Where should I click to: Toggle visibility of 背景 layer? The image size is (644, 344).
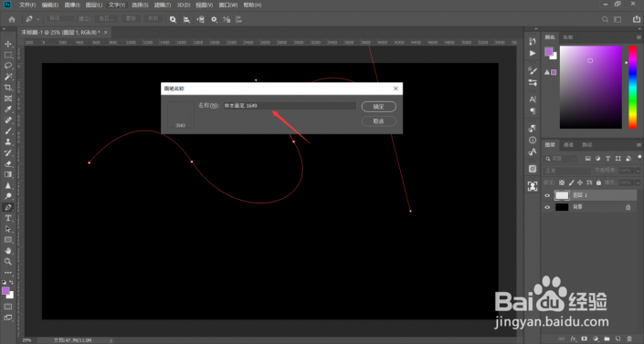tap(547, 207)
